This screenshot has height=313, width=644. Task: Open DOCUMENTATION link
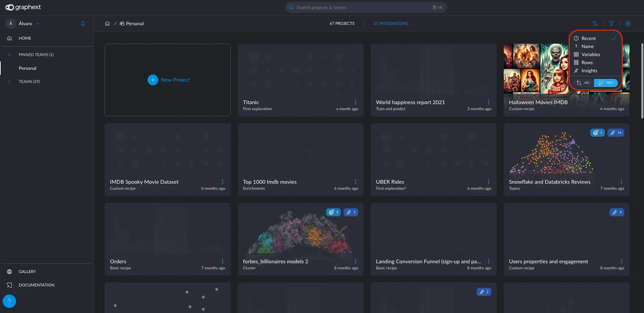[x=37, y=285]
